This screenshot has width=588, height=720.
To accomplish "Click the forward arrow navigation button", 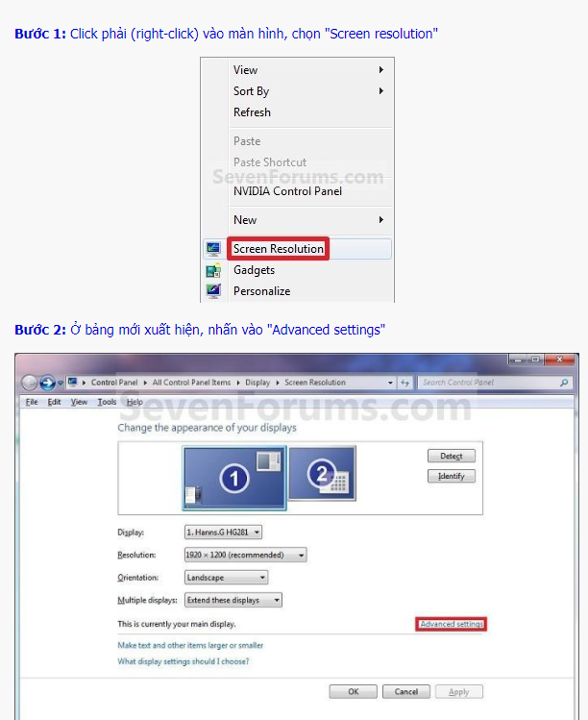I will pyautogui.click(x=47, y=383).
